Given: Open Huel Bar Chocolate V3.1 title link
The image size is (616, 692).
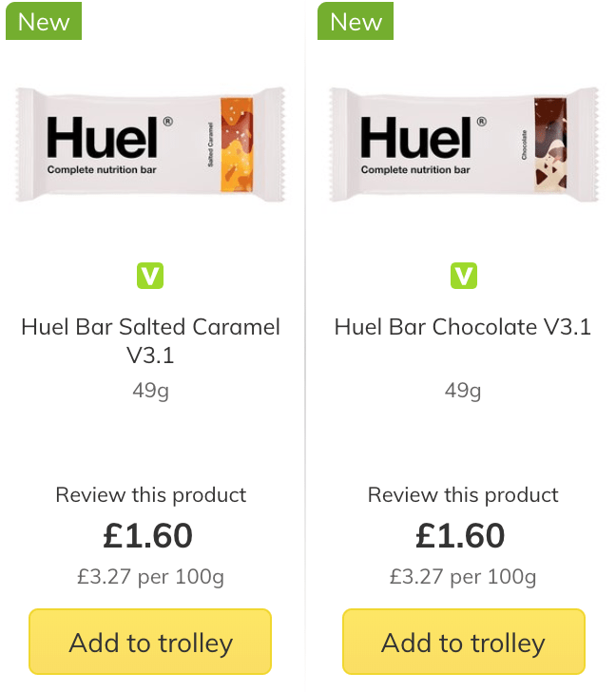Looking at the screenshot, I should click(462, 327).
